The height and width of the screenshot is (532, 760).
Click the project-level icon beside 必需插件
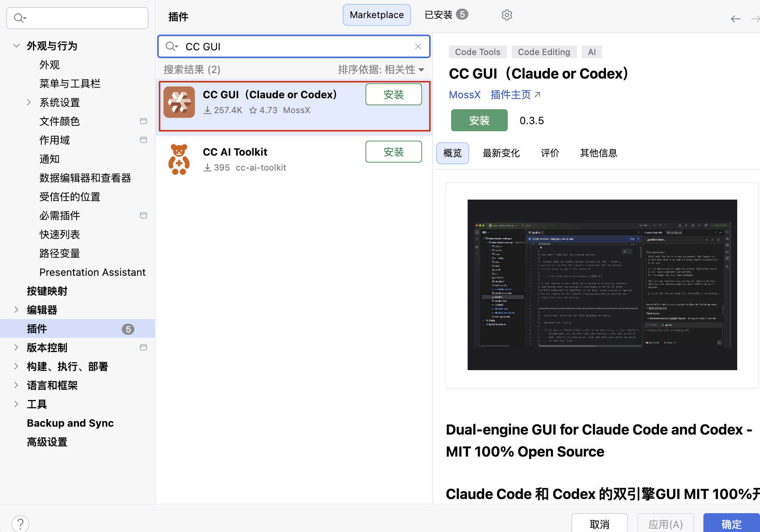coord(143,215)
